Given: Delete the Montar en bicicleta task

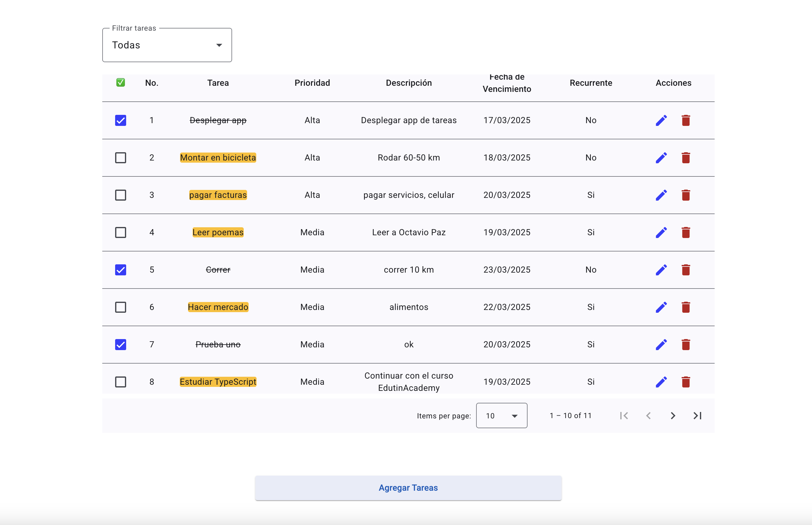Looking at the screenshot, I should 686,157.
